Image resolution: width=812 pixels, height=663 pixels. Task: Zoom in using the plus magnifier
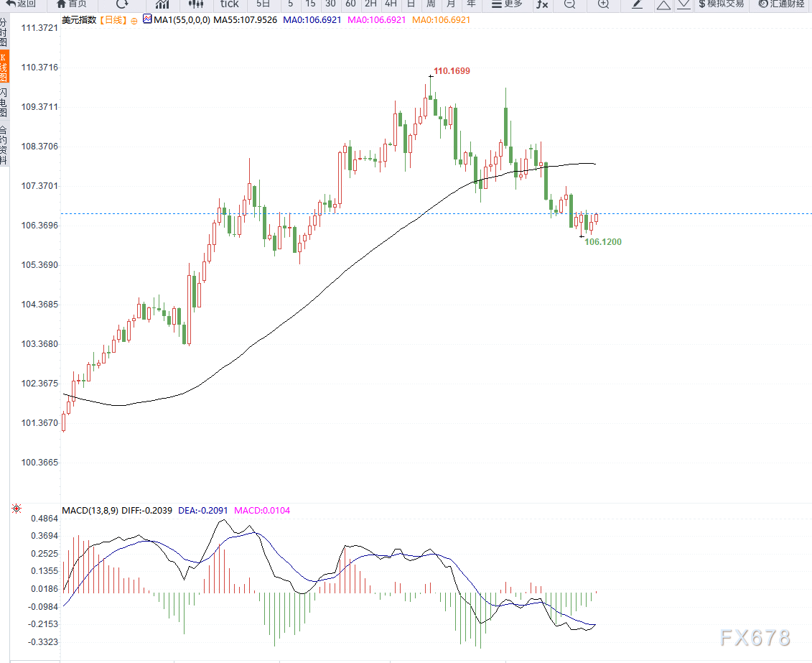coord(603,4)
